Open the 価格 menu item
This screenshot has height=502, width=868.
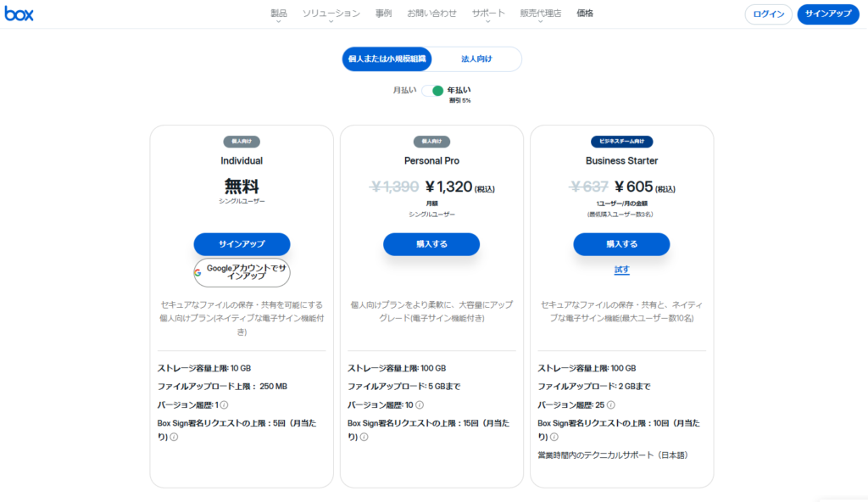click(585, 14)
